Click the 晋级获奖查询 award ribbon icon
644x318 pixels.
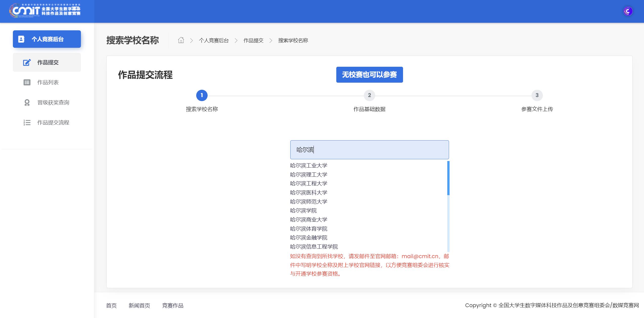coord(27,102)
